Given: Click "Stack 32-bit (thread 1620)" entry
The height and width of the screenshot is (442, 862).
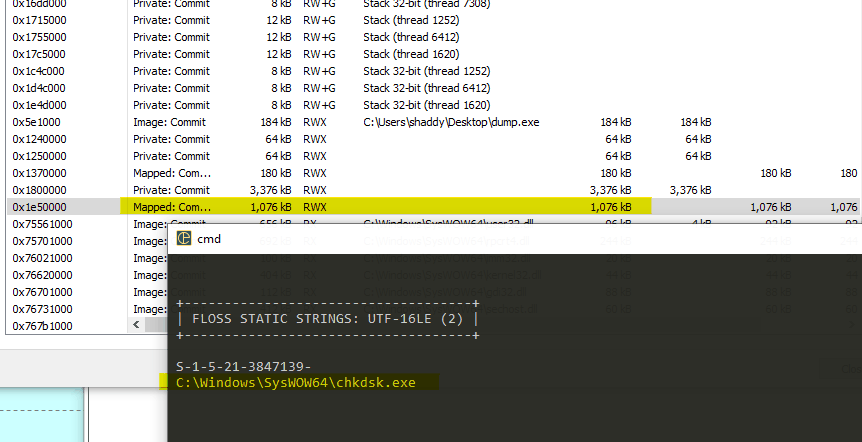Looking at the screenshot, I should click(x=427, y=105).
